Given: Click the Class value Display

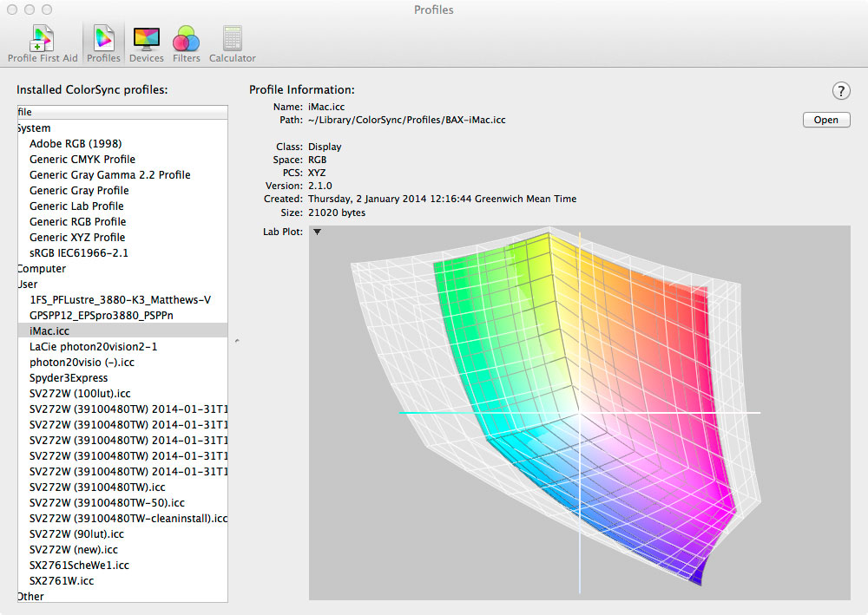Looking at the screenshot, I should 325,147.
